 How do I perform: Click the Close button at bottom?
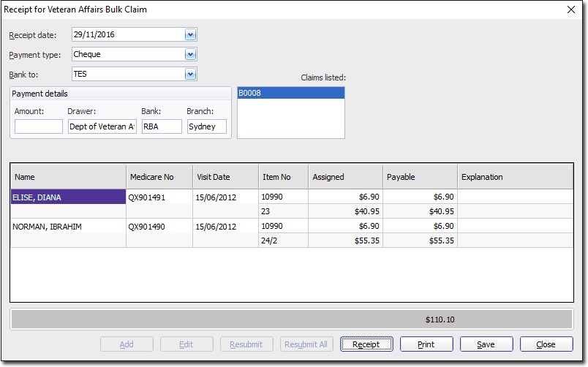pos(546,344)
